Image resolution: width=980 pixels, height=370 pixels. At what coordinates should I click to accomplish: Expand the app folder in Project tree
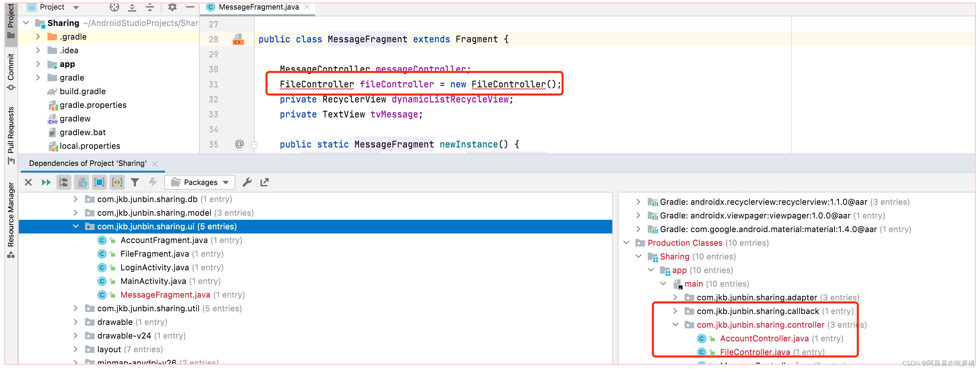pos(38,64)
